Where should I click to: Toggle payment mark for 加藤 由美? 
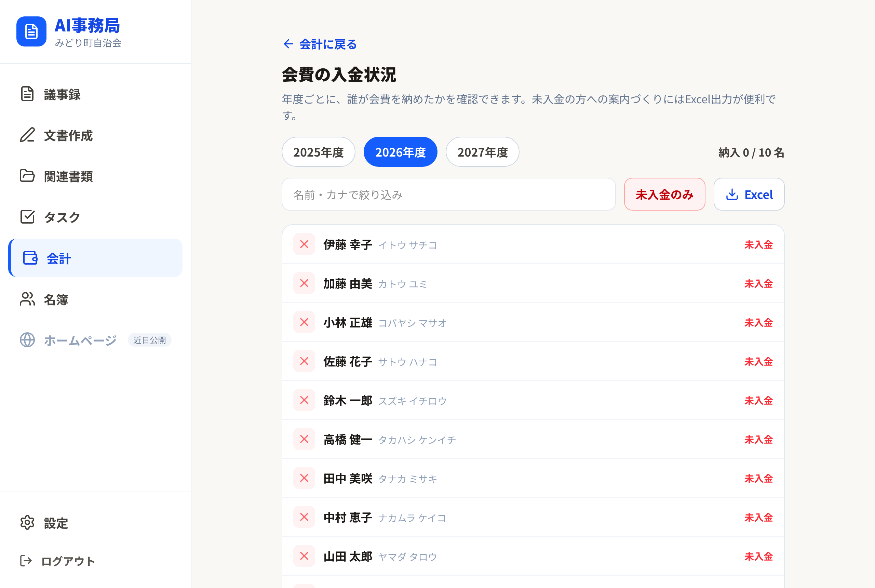(304, 283)
